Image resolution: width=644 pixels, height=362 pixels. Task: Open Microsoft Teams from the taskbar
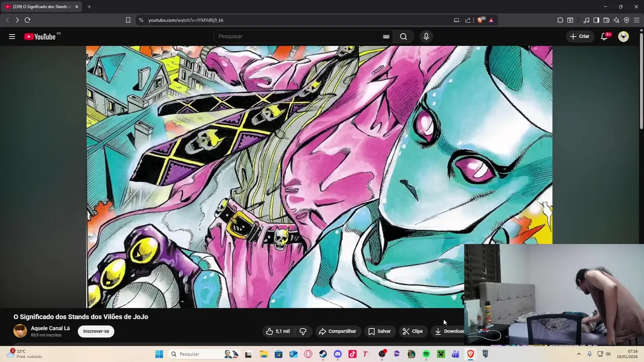pos(455,354)
